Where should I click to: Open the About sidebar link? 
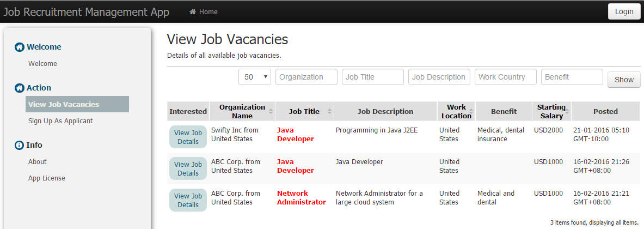coord(38,161)
